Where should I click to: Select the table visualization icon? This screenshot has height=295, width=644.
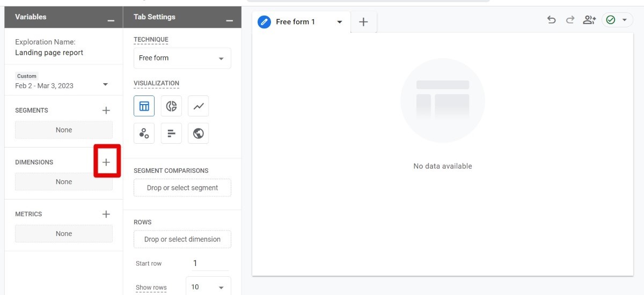click(x=144, y=106)
